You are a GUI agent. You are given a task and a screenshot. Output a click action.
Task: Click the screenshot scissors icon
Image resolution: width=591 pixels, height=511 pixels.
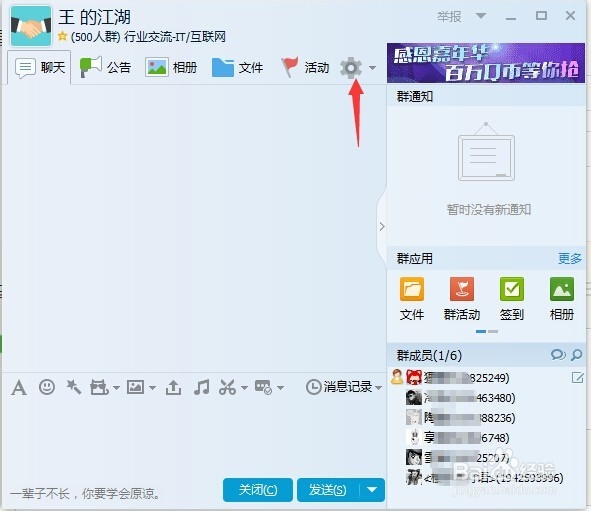(x=227, y=387)
